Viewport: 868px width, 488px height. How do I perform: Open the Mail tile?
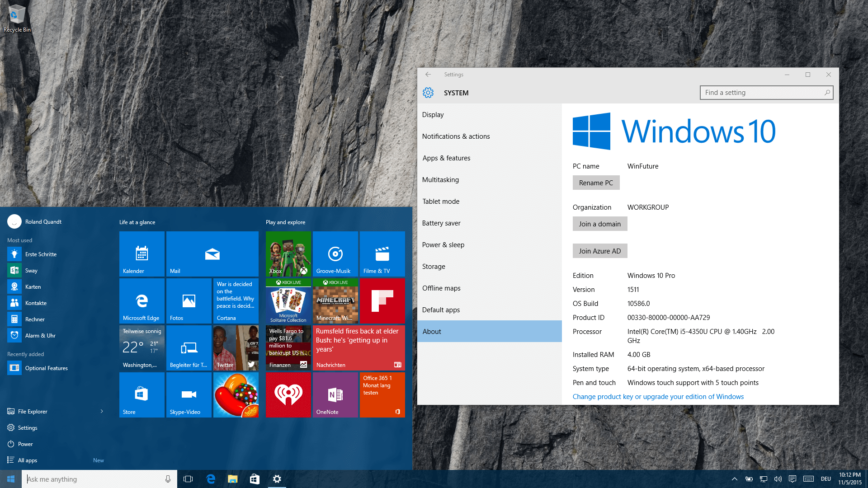212,254
